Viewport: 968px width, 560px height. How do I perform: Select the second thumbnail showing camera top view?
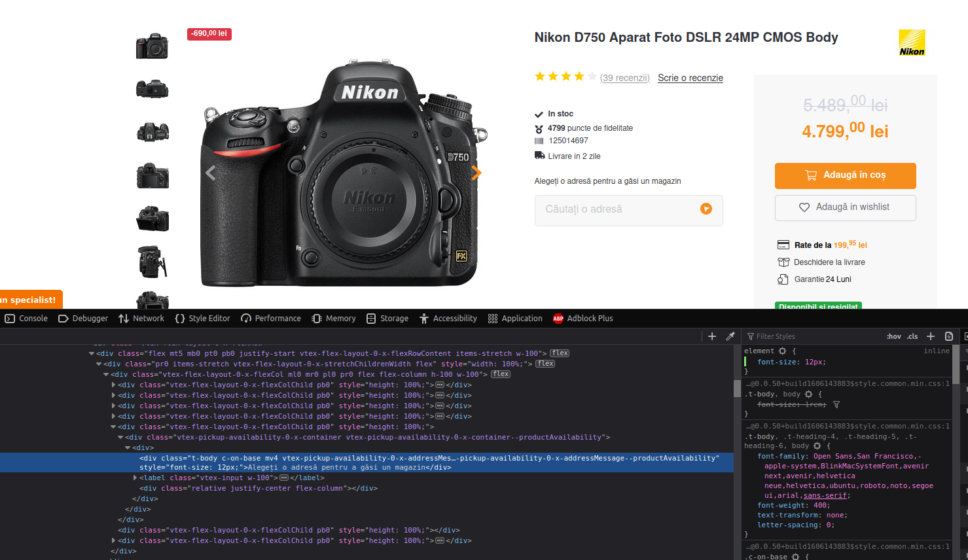tap(152, 88)
